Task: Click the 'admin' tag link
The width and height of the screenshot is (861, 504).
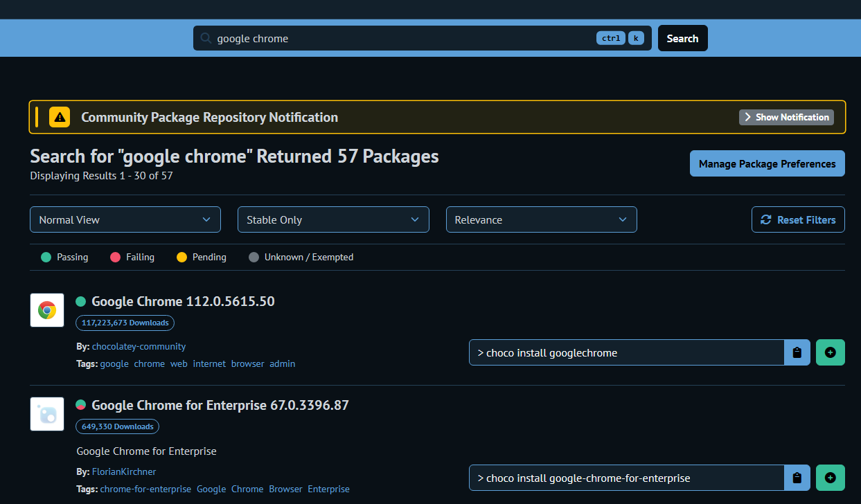Action: 283,363
